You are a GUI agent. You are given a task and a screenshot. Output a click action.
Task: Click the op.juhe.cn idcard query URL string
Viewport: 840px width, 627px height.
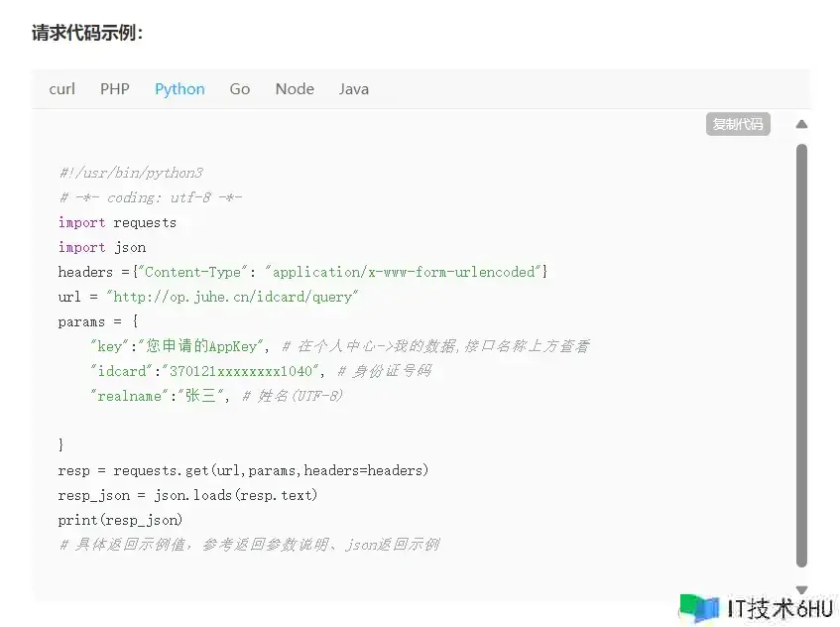tap(232, 297)
